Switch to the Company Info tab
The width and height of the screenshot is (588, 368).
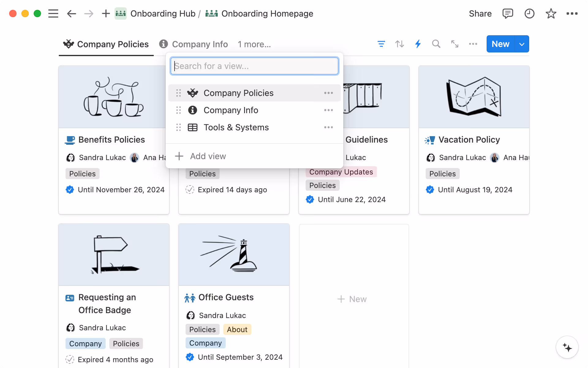200,44
